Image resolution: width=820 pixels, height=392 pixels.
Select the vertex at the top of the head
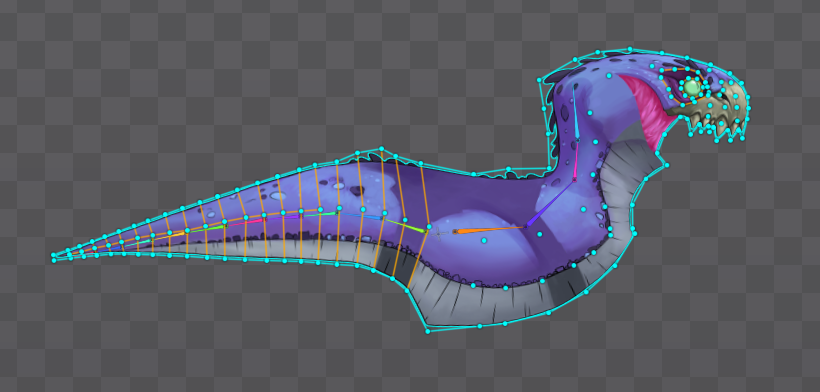tap(630, 49)
